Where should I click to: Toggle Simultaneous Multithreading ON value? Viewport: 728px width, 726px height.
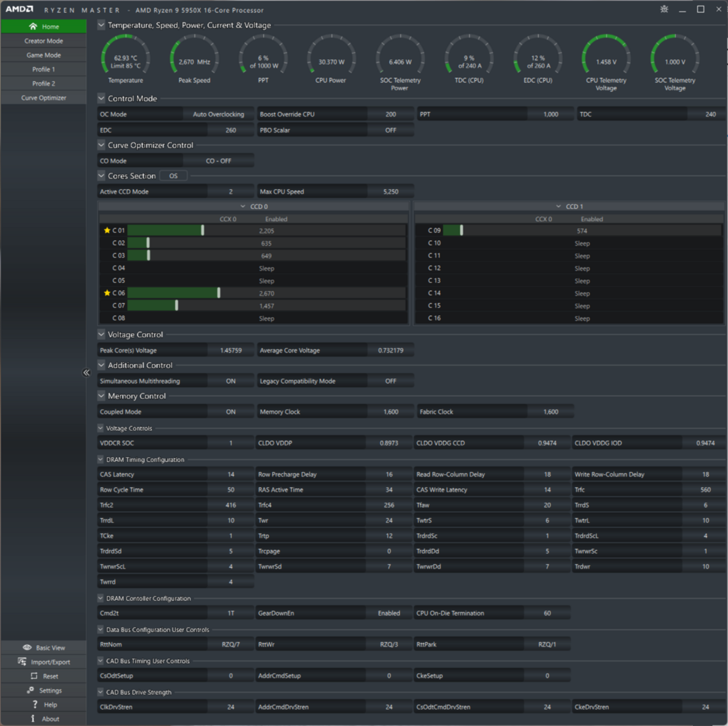[x=230, y=381]
